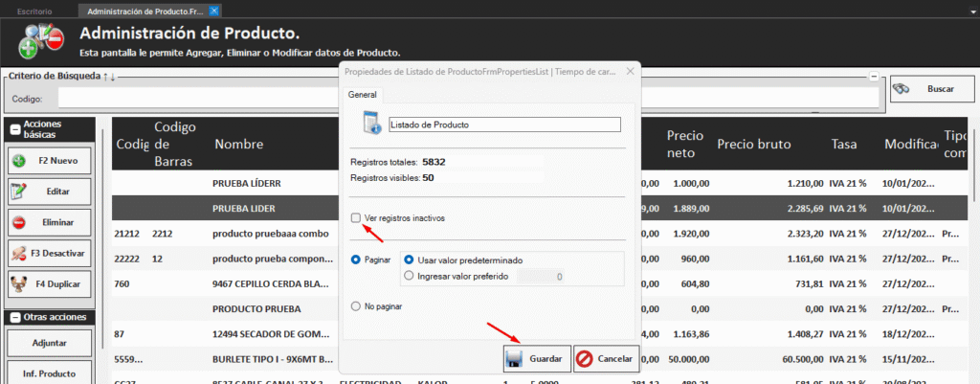Click the F2 Nuevo green plus icon
This screenshot has height=384, width=980.
tap(19, 160)
